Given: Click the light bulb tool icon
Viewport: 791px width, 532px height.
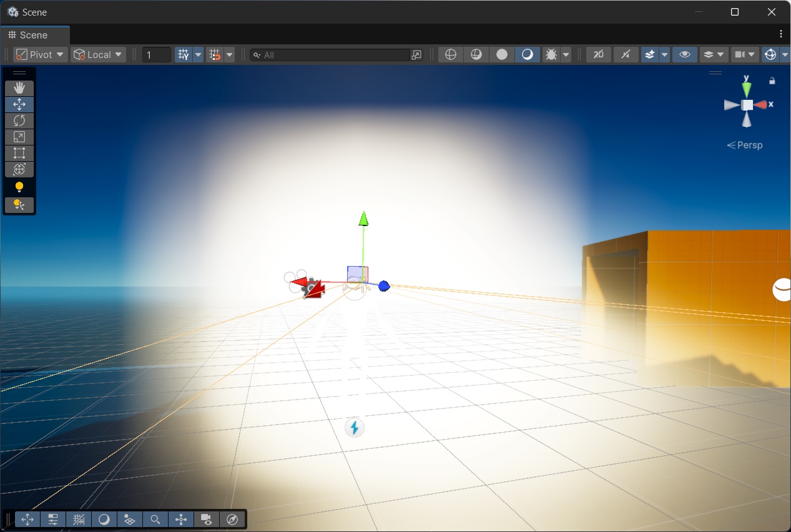Looking at the screenshot, I should (x=19, y=186).
